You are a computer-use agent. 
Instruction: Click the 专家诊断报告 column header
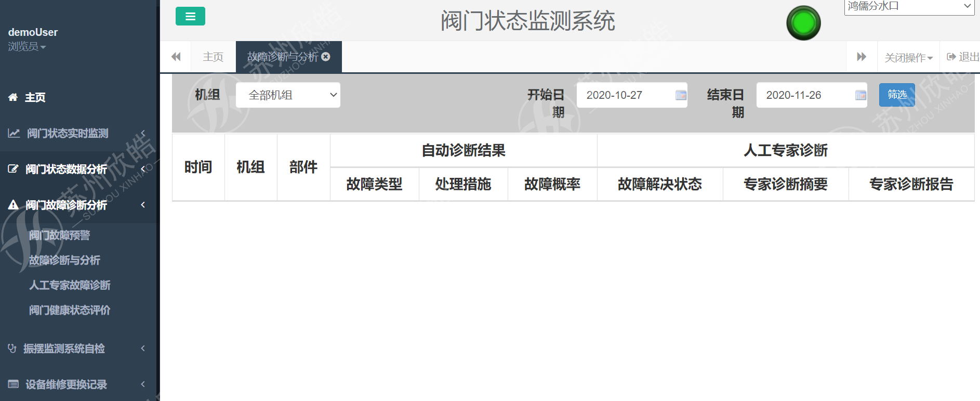point(911,184)
